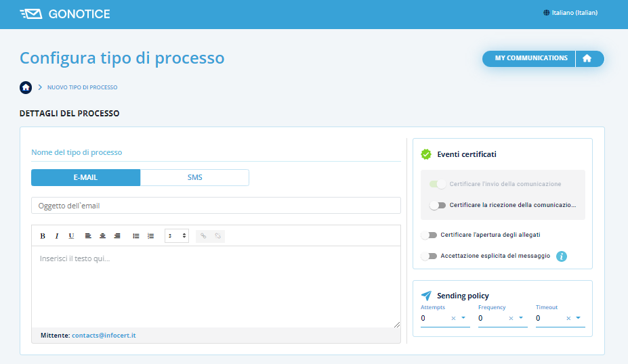Expand the Attempts dropdown arrow
Screen dimensions: 628x364
click(464, 318)
